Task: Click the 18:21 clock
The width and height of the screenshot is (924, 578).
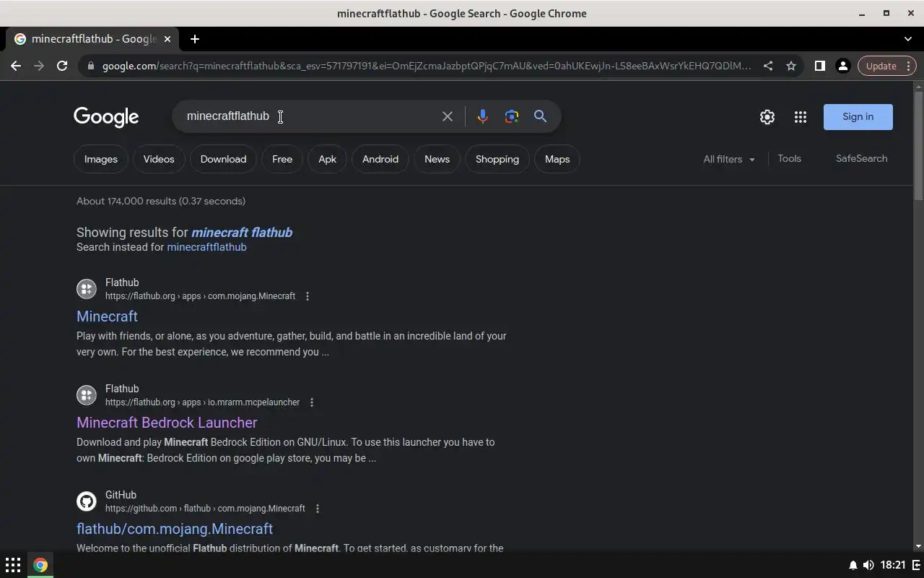Action: click(x=893, y=565)
